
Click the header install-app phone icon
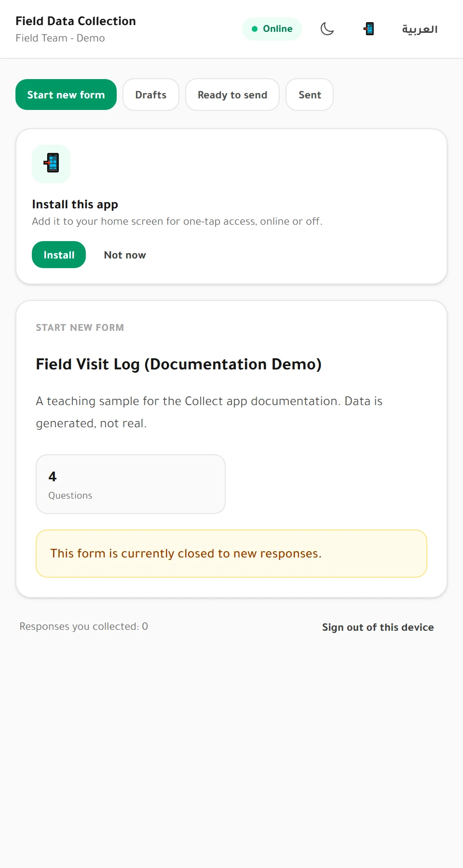tap(369, 29)
